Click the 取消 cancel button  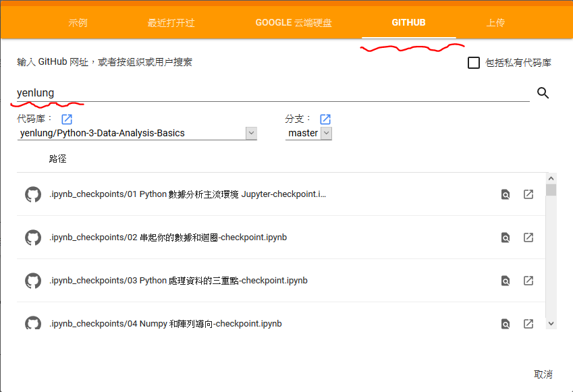[x=543, y=374]
